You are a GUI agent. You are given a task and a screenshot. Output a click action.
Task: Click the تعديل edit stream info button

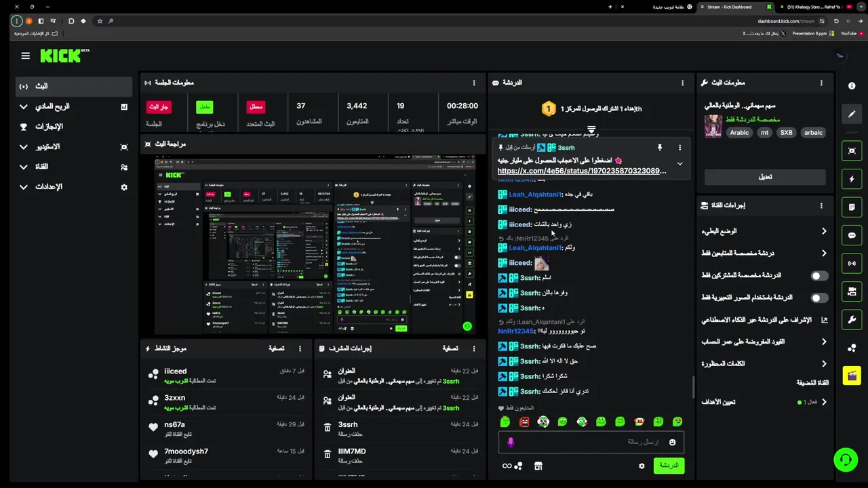765,177
